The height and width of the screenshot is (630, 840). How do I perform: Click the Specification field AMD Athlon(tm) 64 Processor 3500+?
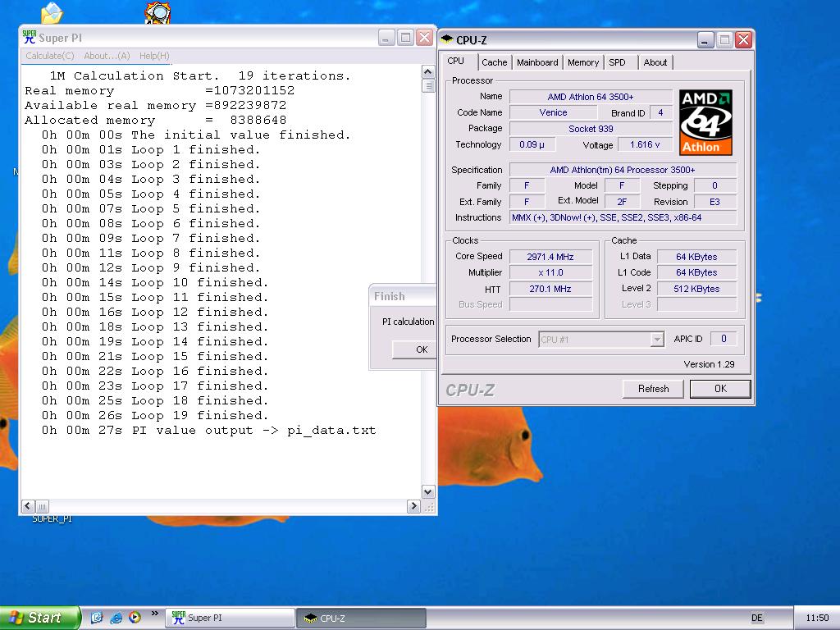point(623,170)
